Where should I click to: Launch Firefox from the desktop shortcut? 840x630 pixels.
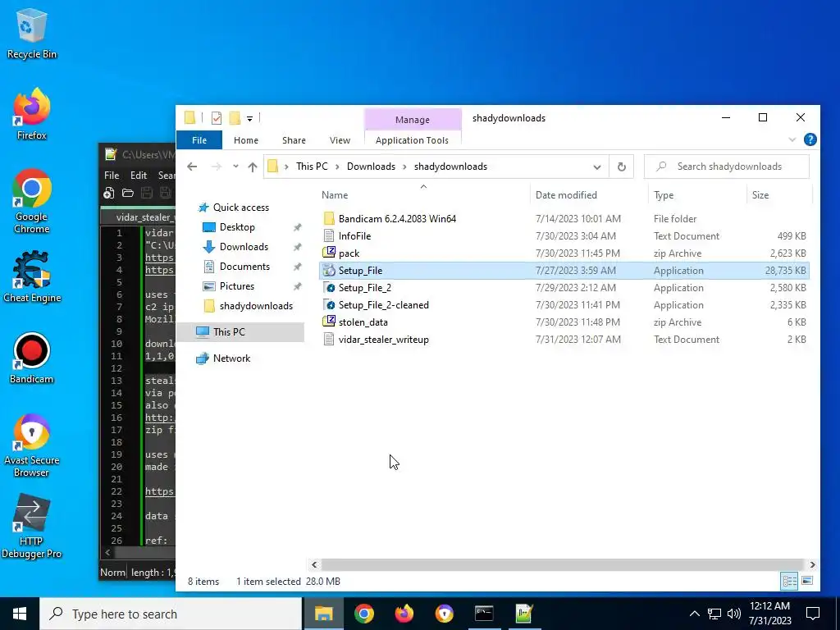click(x=32, y=113)
